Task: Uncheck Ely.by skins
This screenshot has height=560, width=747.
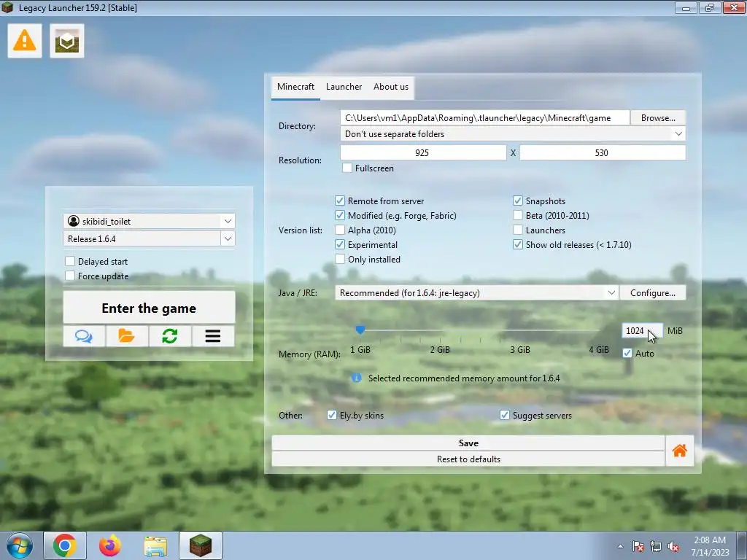Action: [332, 415]
